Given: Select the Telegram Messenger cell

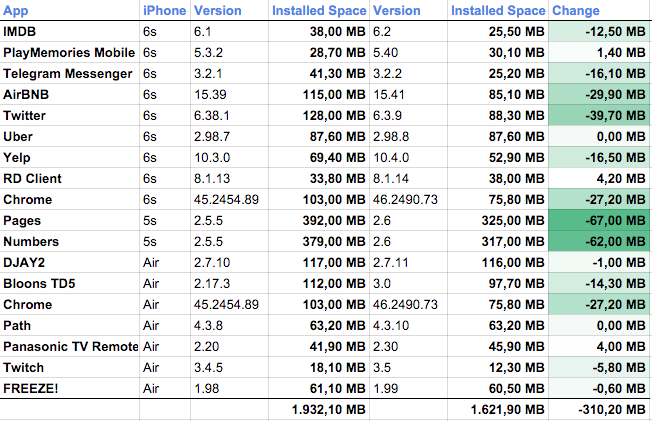Looking at the screenshot, I should 70,74.
